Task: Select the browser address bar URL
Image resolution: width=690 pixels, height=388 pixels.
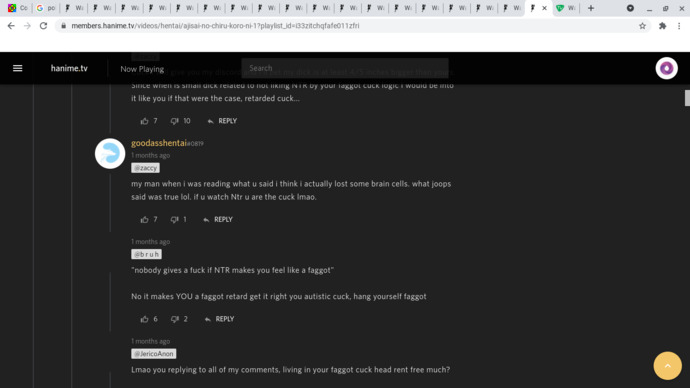Action: [x=215, y=26]
